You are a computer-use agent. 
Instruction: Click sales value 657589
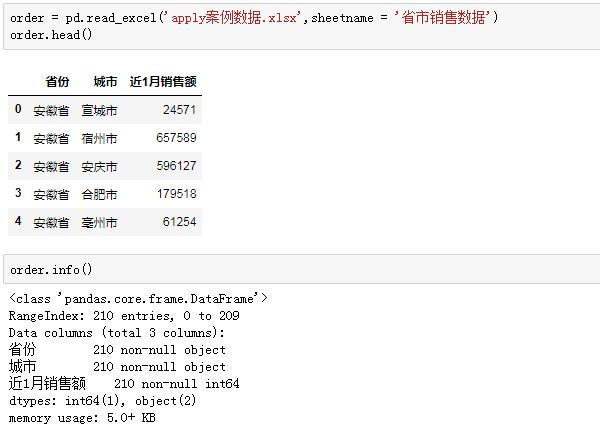(x=176, y=138)
